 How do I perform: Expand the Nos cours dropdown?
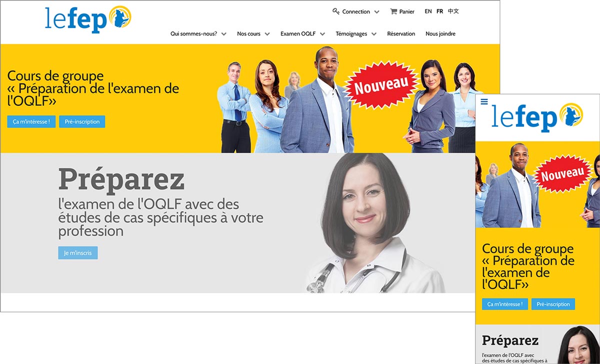pos(253,34)
